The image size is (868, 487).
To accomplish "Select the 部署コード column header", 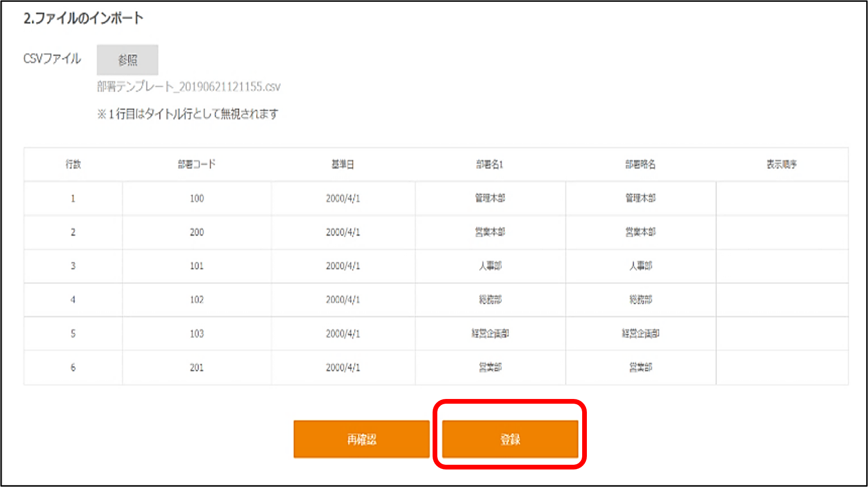I will pos(196,164).
